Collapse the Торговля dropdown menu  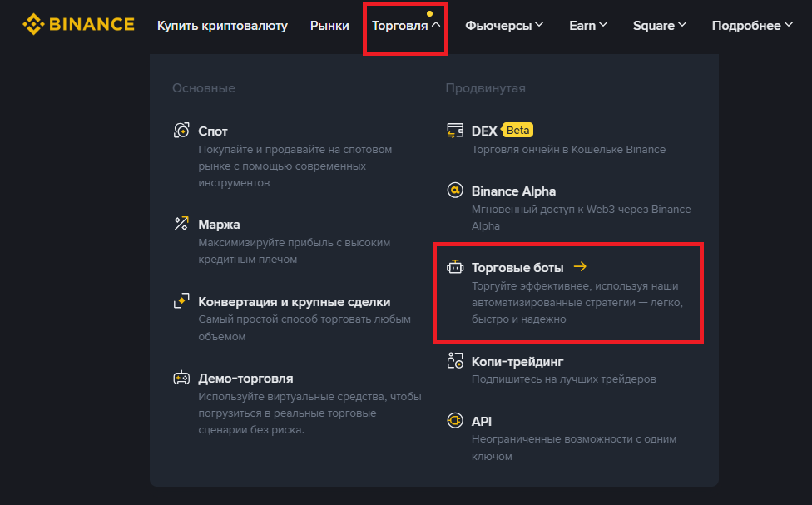[x=406, y=26]
